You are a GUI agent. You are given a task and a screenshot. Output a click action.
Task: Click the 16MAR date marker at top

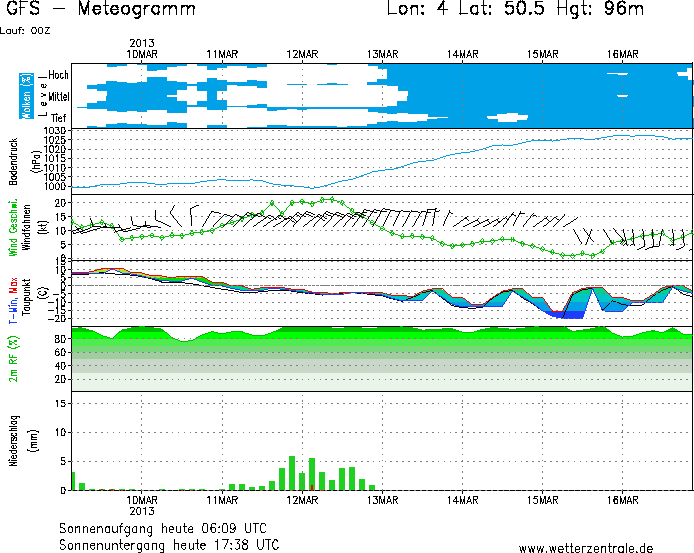pyautogui.click(x=622, y=52)
